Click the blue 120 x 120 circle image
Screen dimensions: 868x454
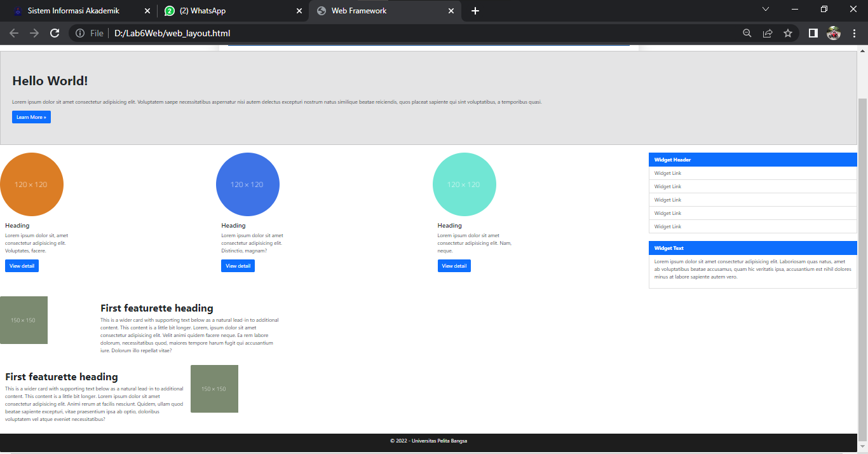click(248, 184)
